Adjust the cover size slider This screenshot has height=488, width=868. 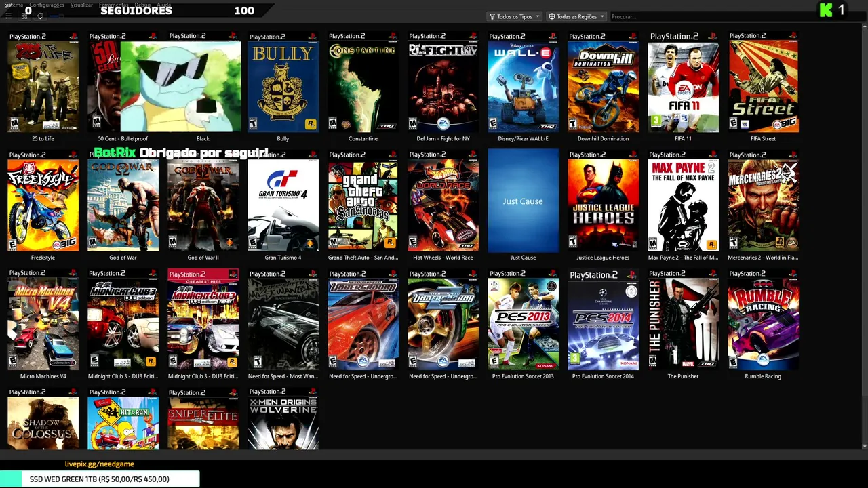tap(57, 16)
